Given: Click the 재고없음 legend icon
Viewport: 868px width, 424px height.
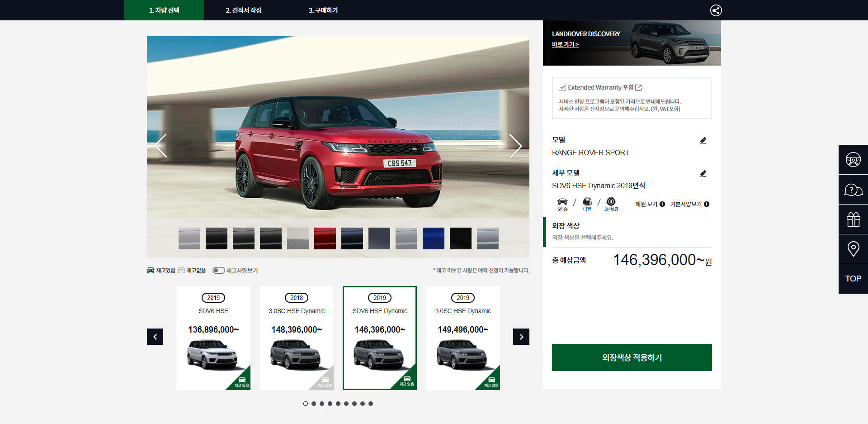Looking at the screenshot, I should 181,270.
